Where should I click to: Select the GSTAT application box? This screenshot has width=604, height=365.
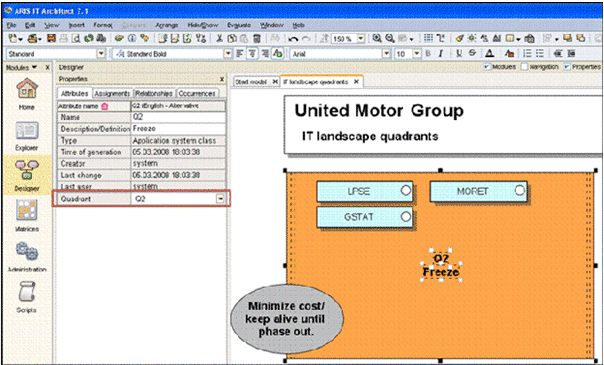364,217
